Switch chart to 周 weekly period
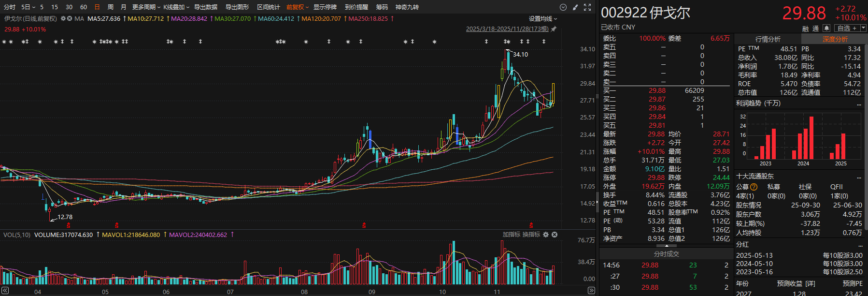The width and height of the screenshot is (868, 296). [110, 7]
